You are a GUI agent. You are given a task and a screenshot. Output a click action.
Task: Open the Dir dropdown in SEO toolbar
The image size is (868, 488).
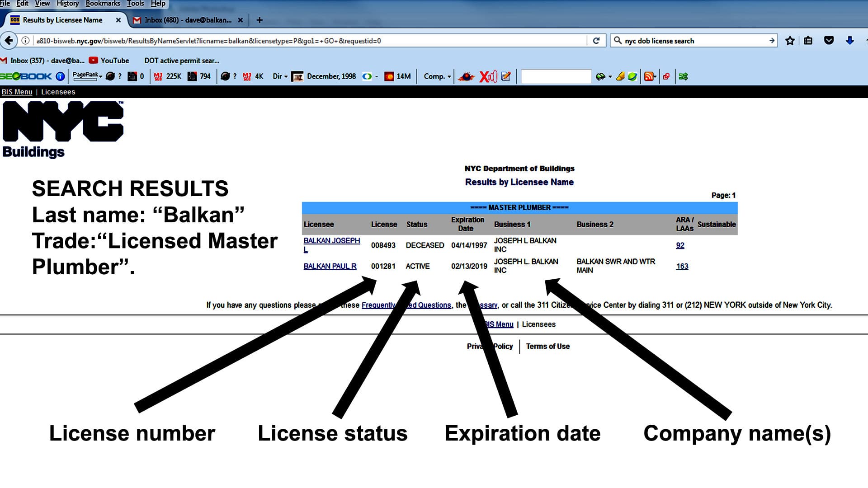coord(280,76)
